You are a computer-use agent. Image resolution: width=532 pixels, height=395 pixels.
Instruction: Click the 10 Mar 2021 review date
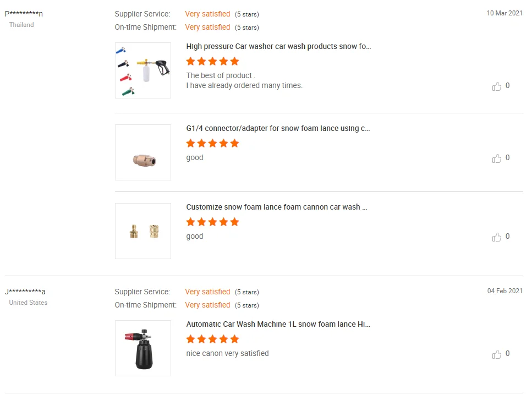pos(504,13)
